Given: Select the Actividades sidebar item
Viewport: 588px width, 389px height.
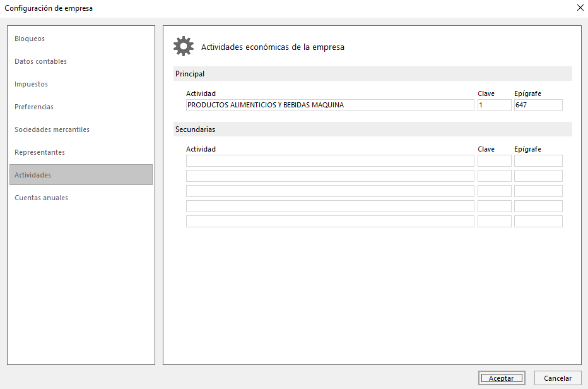Looking at the screenshot, I should click(81, 174).
